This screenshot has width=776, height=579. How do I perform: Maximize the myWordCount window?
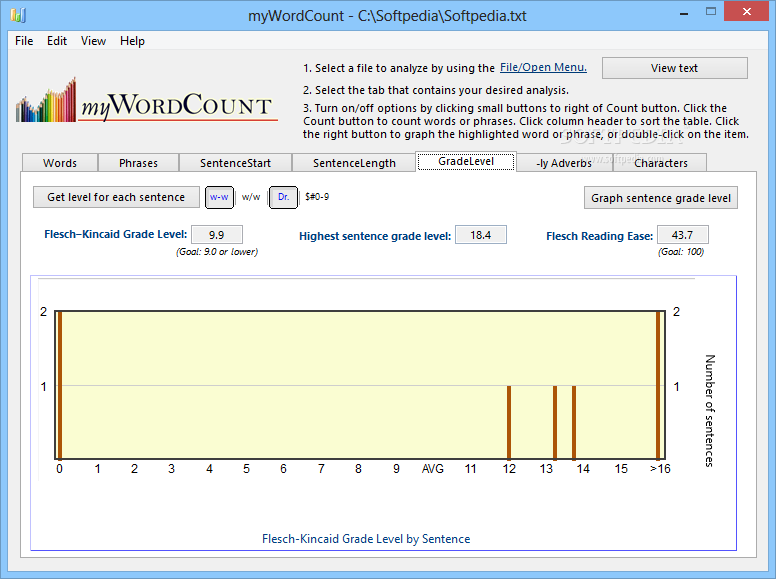(711, 12)
